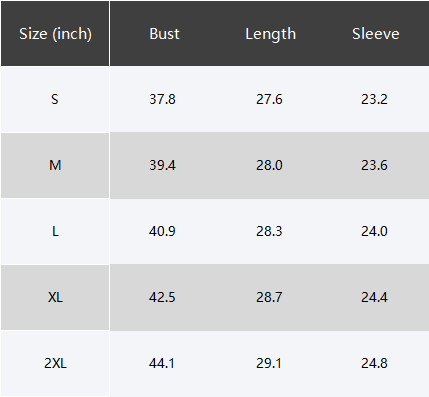
Task: Click the Length column header
Action: click(270, 34)
